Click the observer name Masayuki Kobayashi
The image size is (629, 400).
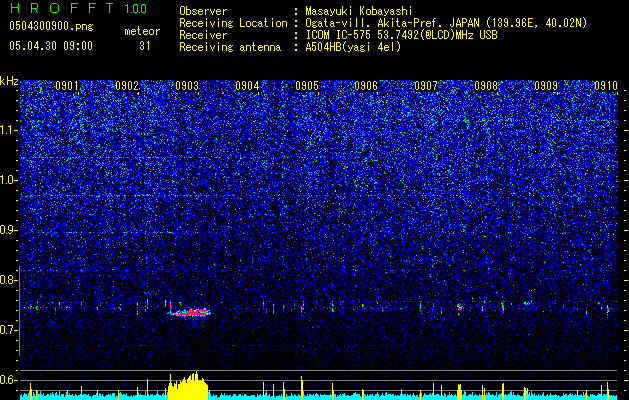[x=359, y=11]
